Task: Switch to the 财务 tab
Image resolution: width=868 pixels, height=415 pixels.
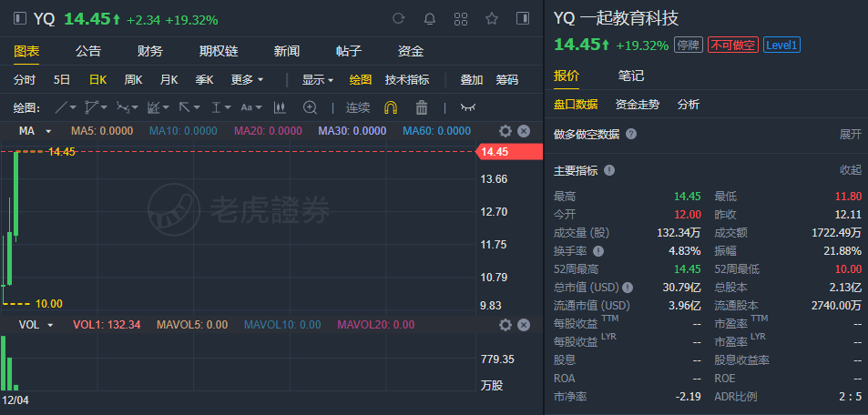Action: tap(150, 52)
